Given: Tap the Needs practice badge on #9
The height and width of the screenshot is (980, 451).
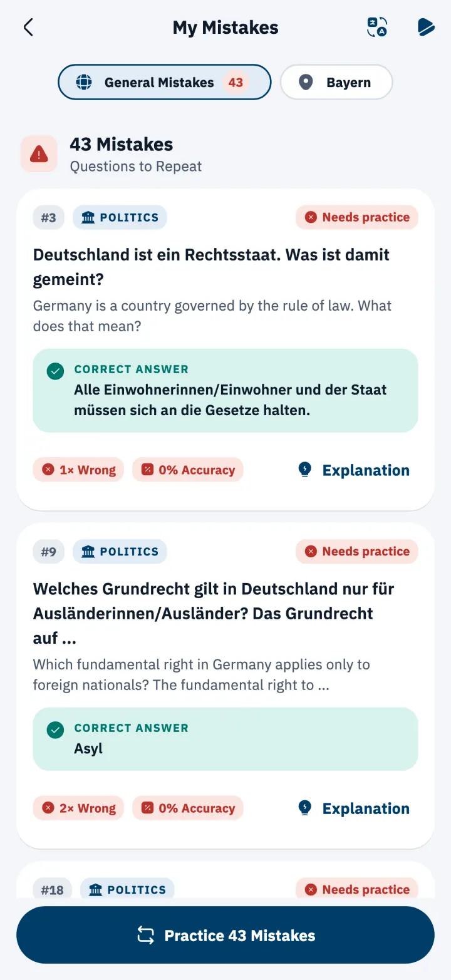Looking at the screenshot, I should pos(357,551).
